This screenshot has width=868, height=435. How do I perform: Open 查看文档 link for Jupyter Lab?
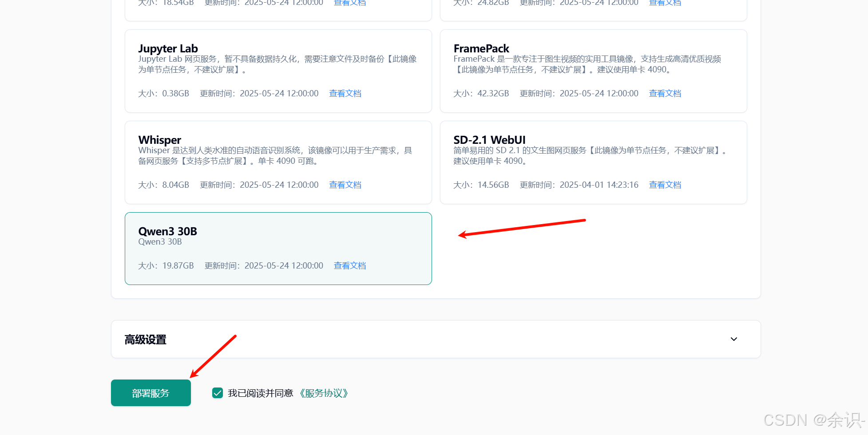click(345, 93)
